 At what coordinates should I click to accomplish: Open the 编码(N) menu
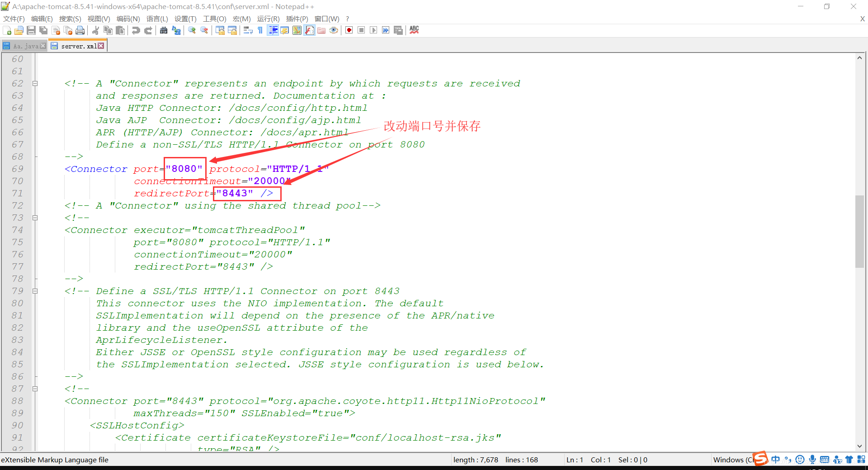coord(128,19)
